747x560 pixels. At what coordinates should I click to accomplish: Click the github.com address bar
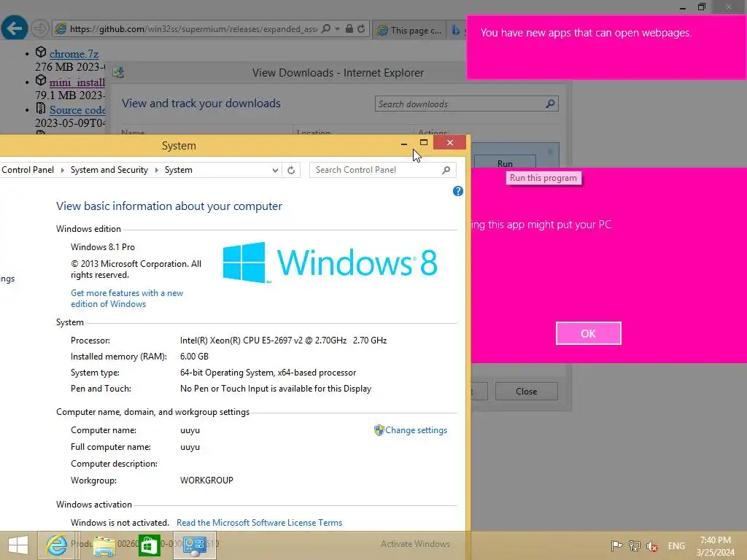tap(193, 29)
